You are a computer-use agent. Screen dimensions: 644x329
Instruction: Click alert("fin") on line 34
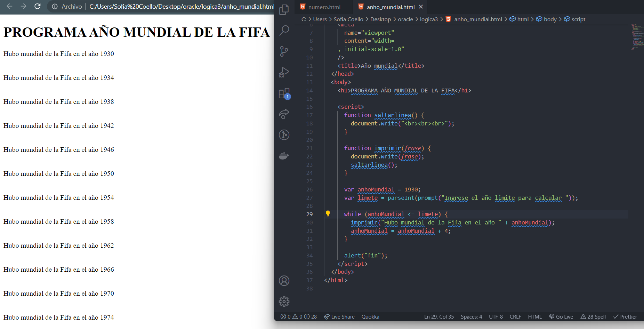click(365, 255)
